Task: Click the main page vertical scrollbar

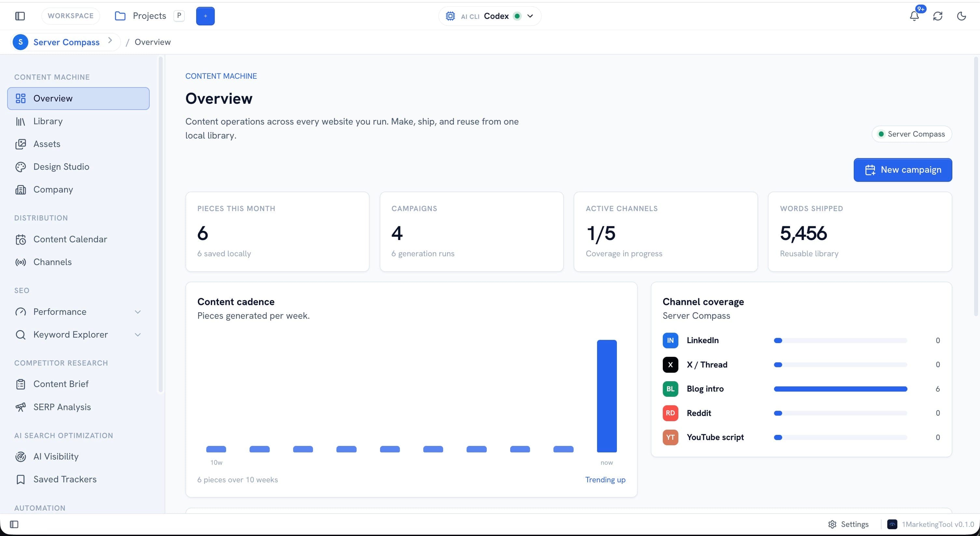Action: (976, 186)
